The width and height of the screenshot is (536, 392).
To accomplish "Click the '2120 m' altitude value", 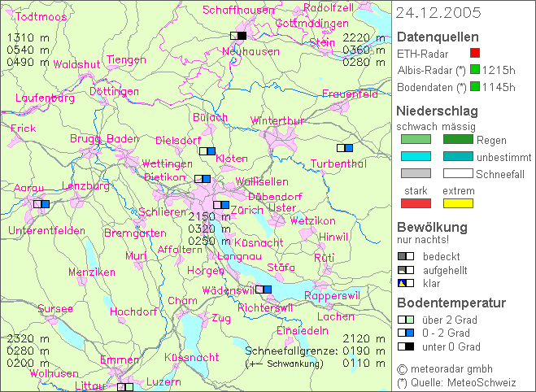I will pyautogui.click(x=364, y=338).
